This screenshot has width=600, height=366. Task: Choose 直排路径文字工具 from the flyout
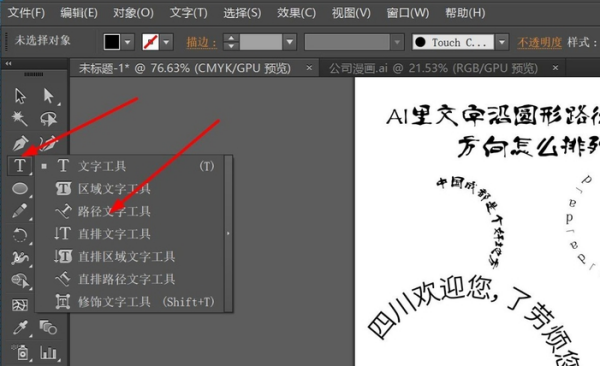[x=130, y=279]
